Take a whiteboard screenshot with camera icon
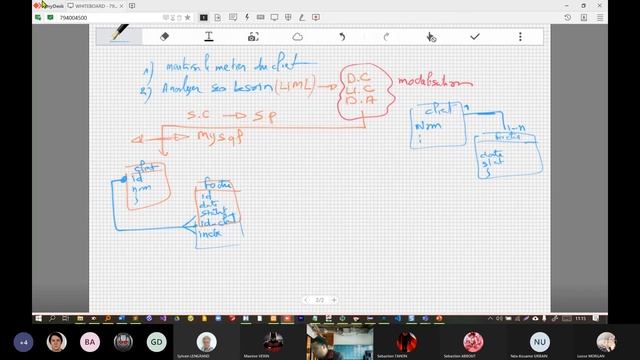This screenshot has height=360, width=640. point(253,37)
